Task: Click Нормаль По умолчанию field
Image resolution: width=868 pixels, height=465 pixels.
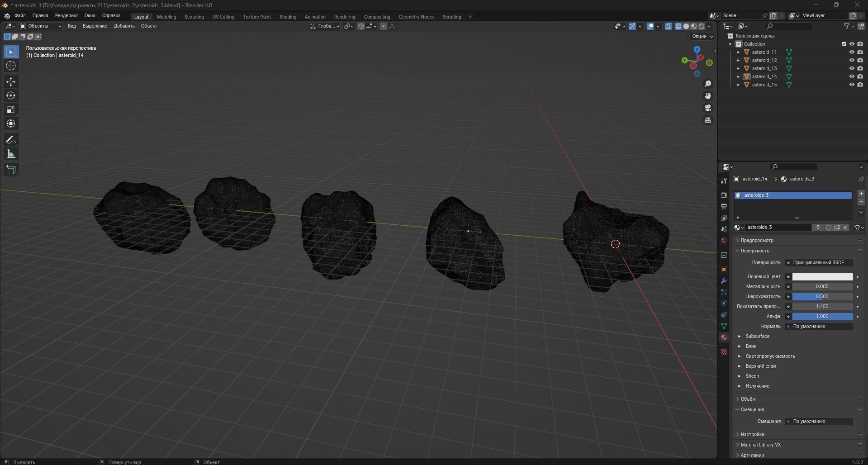Action: pos(819,326)
